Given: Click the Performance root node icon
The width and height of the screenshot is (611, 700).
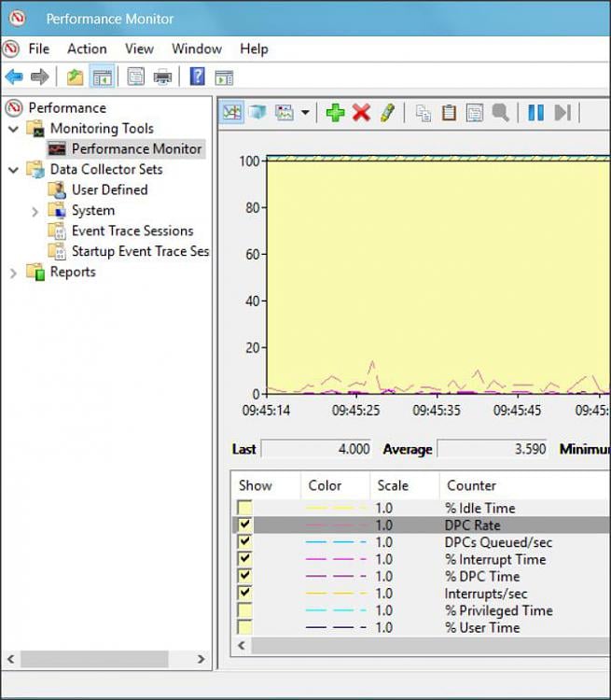Looking at the screenshot, I should 14,107.
